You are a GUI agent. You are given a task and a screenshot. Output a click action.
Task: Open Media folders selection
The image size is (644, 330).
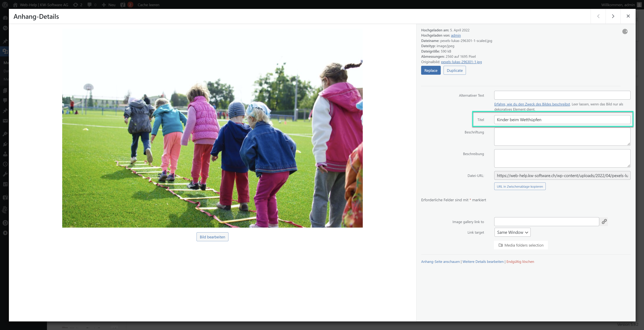point(521,245)
